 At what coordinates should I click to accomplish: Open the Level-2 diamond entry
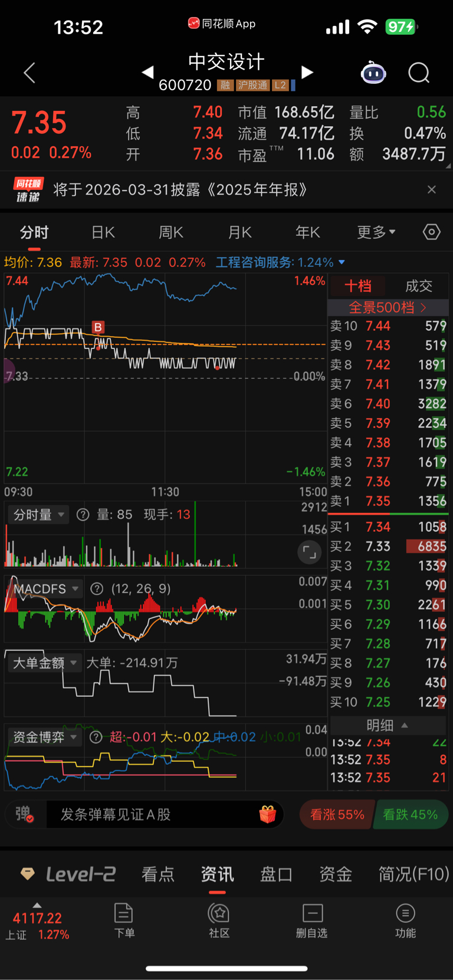point(68,874)
